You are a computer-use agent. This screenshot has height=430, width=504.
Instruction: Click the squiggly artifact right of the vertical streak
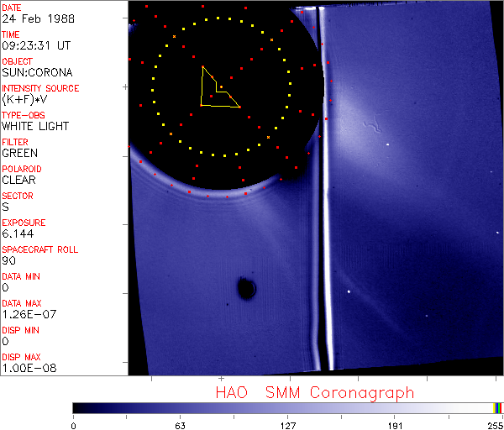point(372,128)
